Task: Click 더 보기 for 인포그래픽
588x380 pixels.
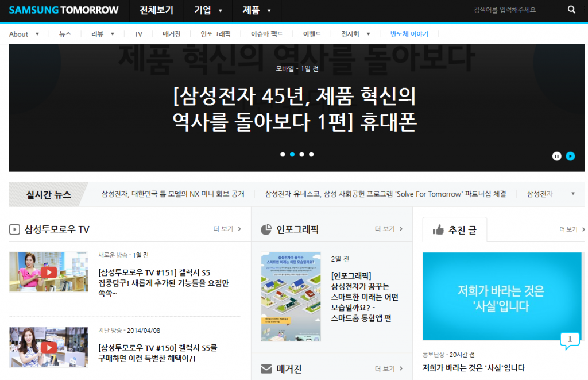Action: [x=389, y=229]
